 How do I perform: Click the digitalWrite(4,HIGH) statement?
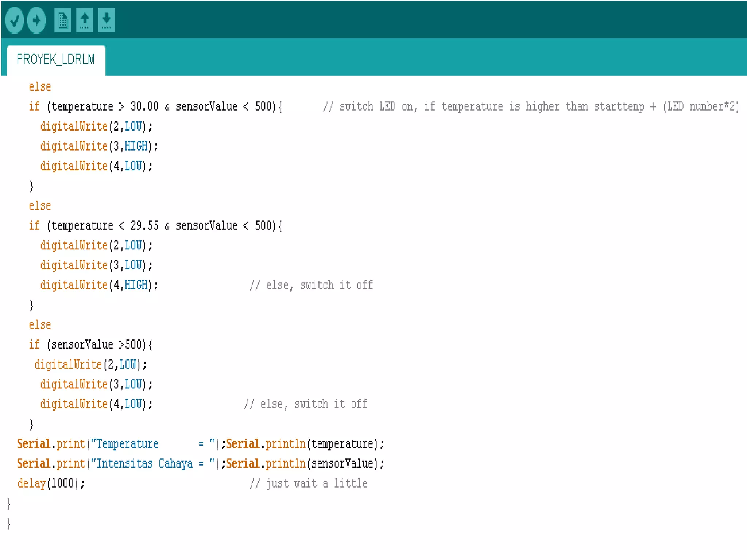click(x=99, y=285)
